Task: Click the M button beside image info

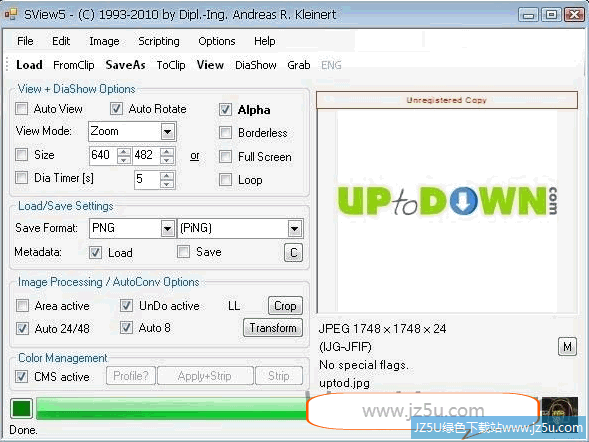Action: [567, 346]
